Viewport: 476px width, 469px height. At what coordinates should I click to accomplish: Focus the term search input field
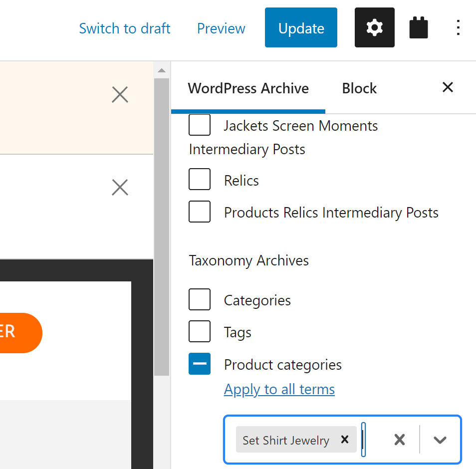363,440
